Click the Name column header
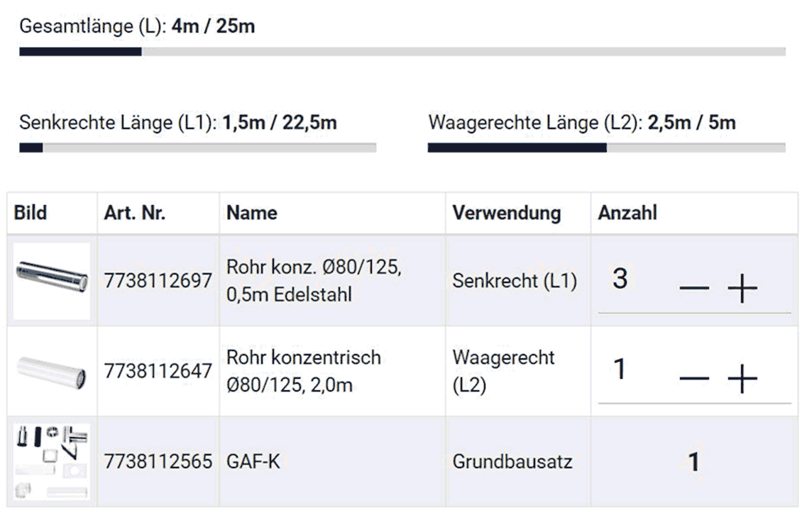The height and width of the screenshot is (520, 812). tap(252, 213)
